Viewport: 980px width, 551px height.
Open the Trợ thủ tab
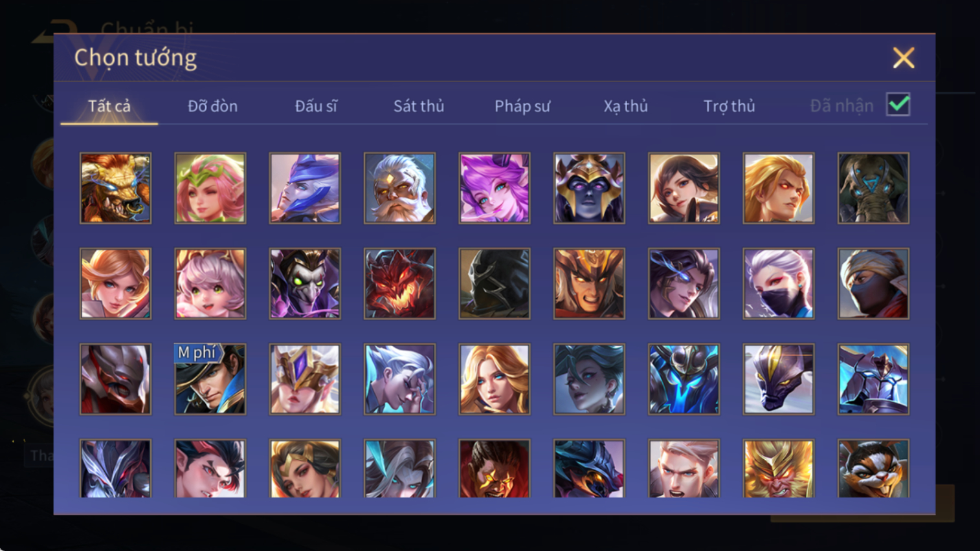click(x=729, y=106)
